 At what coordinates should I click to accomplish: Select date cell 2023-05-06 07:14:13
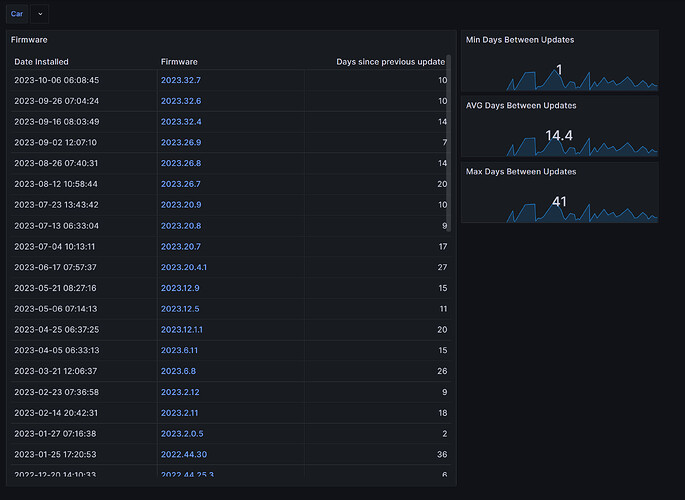(x=55, y=309)
